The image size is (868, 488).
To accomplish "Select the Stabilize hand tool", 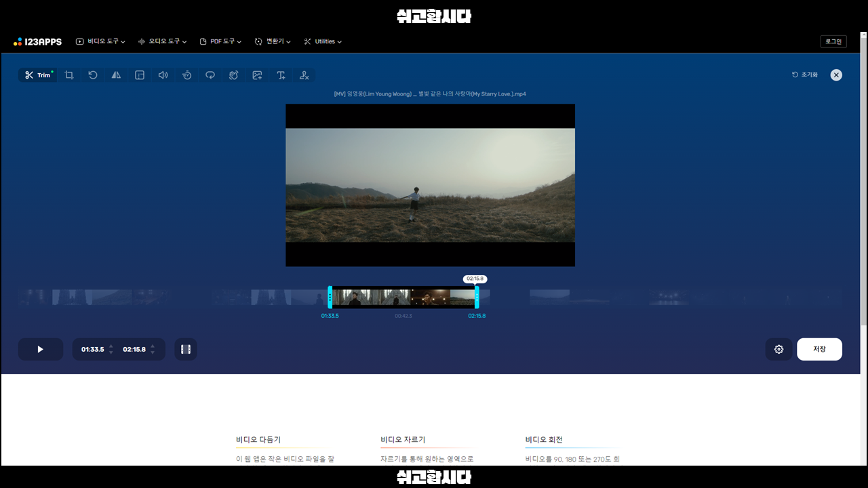I will (x=233, y=75).
